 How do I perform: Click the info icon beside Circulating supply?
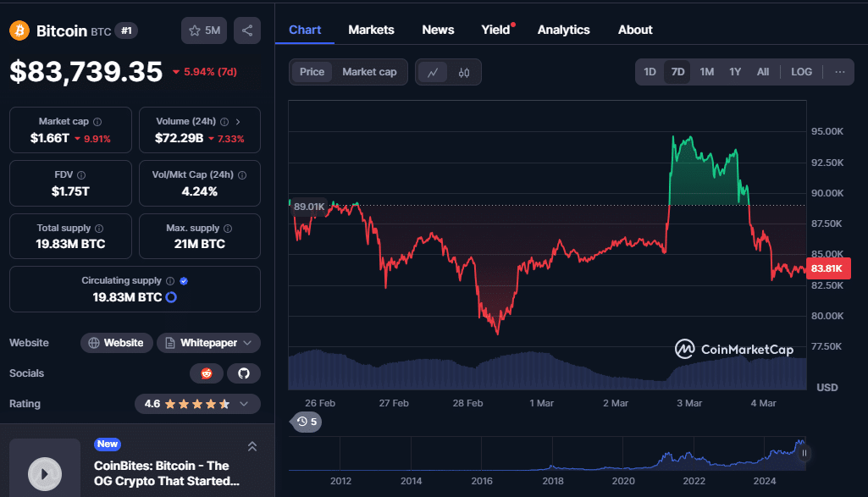[x=170, y=281]
